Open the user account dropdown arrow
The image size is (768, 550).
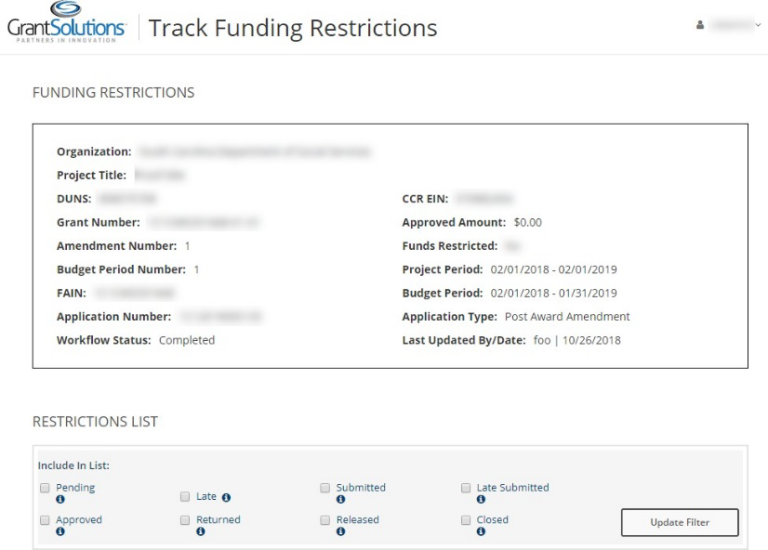point(758,28)
